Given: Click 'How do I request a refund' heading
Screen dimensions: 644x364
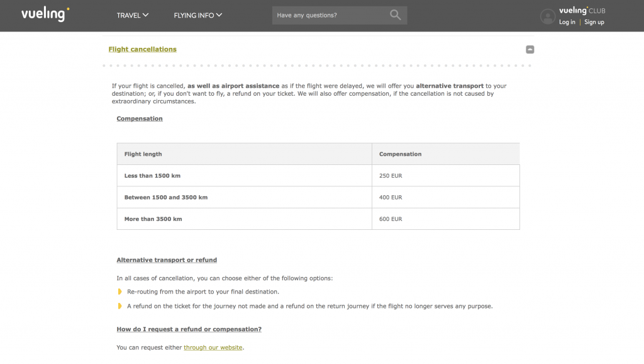Looking at the screenshot, I should tap(189, 329).
